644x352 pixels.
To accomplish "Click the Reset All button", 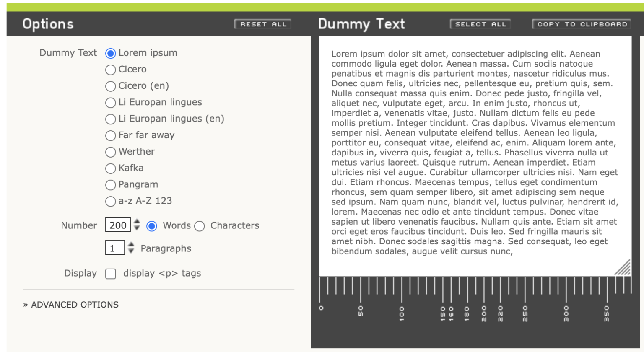I will [x=262, y=24].
